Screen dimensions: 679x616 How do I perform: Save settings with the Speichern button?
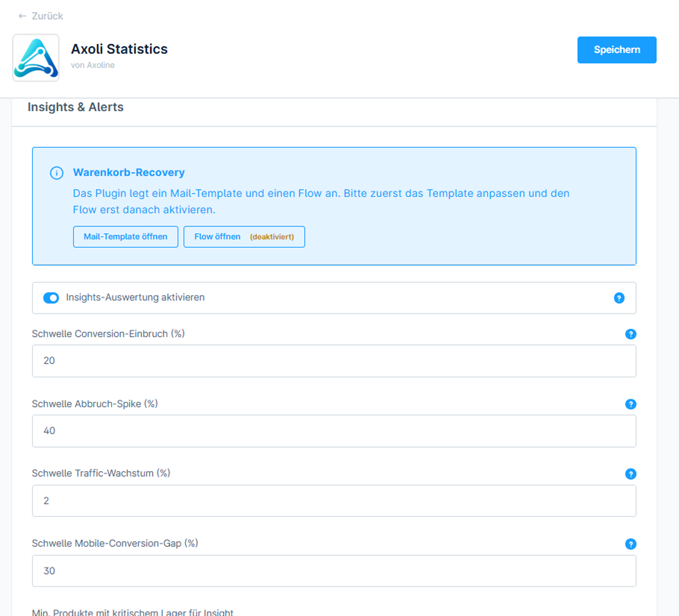coord(617,50)
